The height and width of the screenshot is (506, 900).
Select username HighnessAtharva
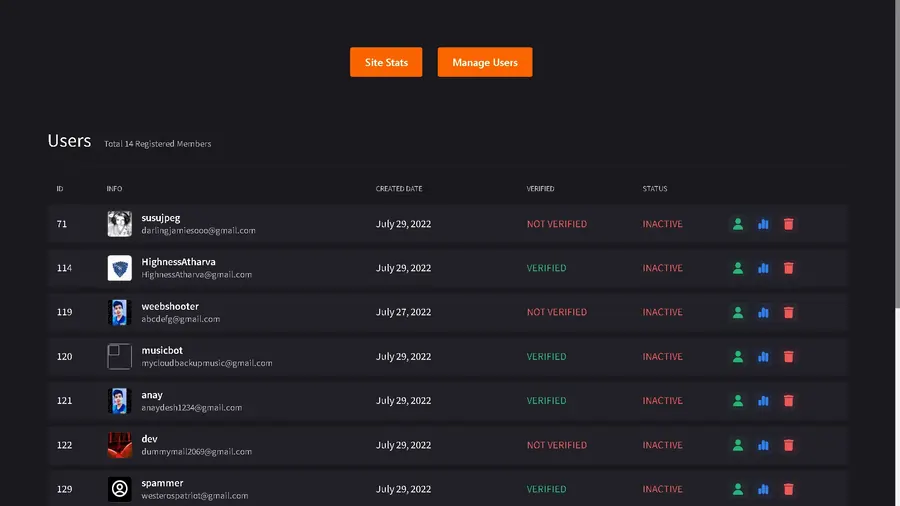[179, 262]
